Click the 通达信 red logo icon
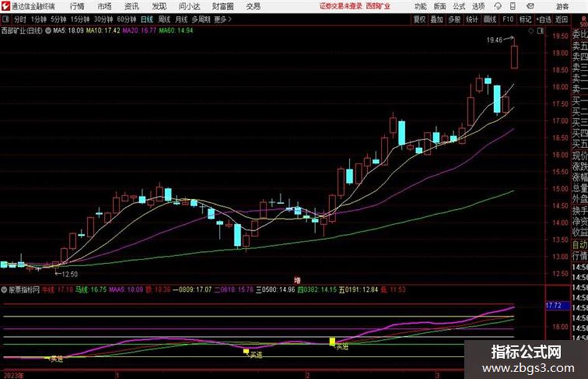This screenshot has width=588, height=379. [5, 6]
